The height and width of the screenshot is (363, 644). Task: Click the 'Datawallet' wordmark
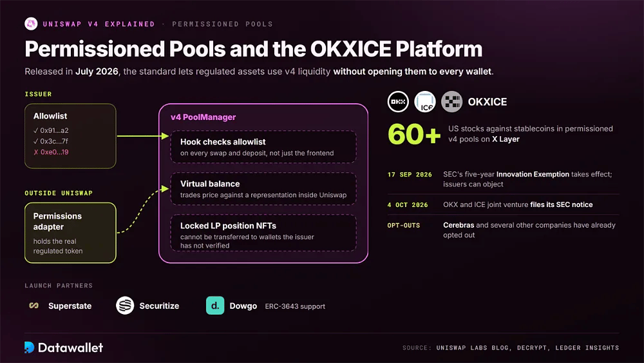point(71,348)
